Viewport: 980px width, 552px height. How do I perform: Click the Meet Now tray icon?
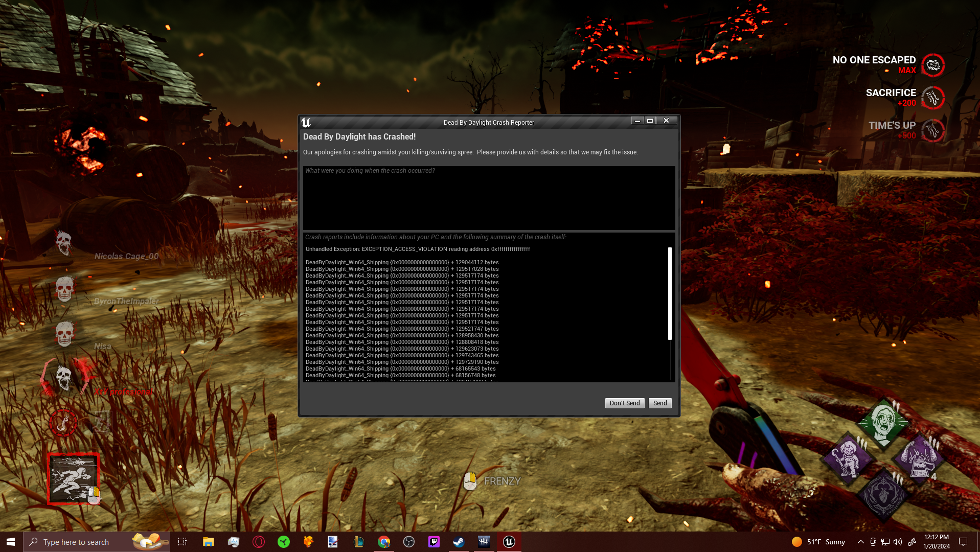click(873, 542)
